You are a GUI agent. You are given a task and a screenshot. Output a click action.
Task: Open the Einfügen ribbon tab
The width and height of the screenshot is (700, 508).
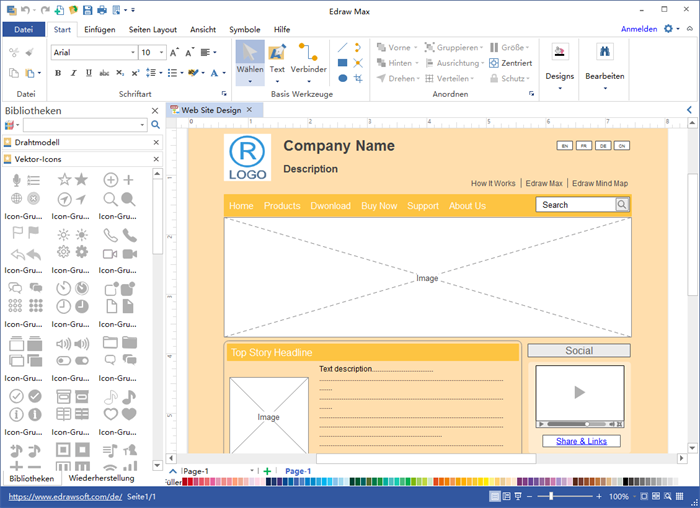point(100,30)
